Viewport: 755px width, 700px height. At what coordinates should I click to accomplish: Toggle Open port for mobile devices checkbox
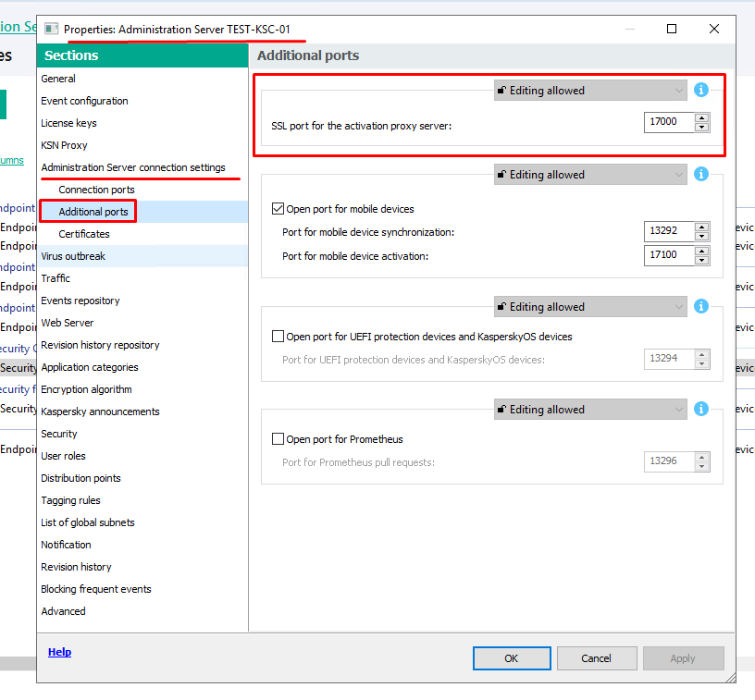tap(278, 209)
